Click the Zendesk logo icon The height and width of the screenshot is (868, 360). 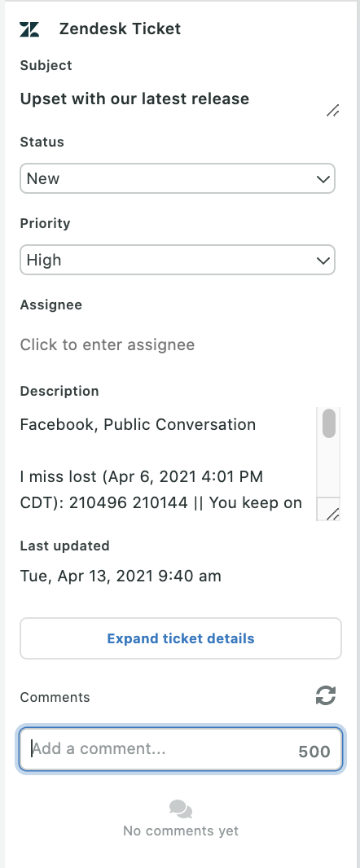click(x=29, y=28)
